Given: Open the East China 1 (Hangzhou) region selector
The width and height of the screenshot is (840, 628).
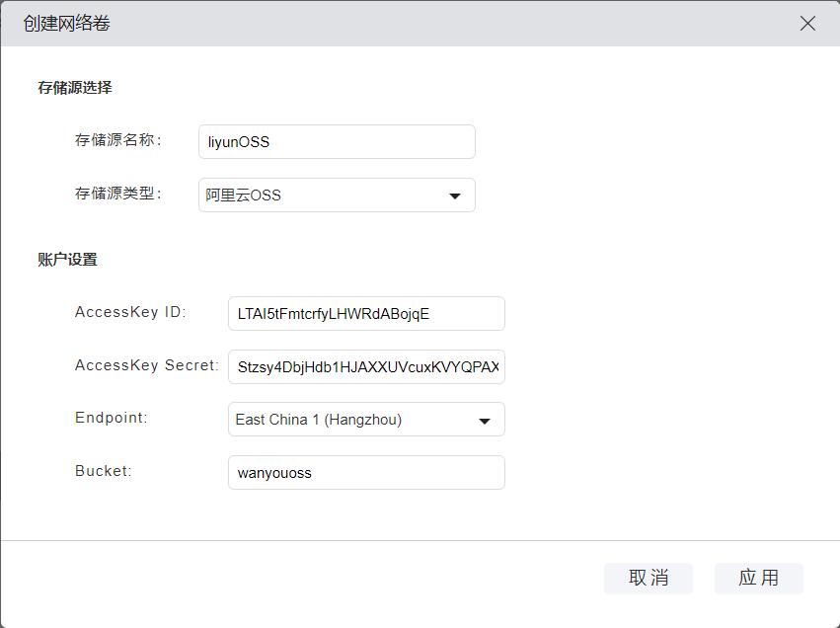Looking at the screenshot, I should [x=365, y=419].
